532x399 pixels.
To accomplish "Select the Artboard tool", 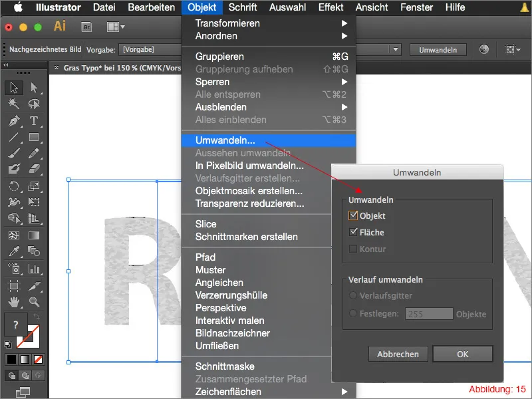I will pos(14,286).
